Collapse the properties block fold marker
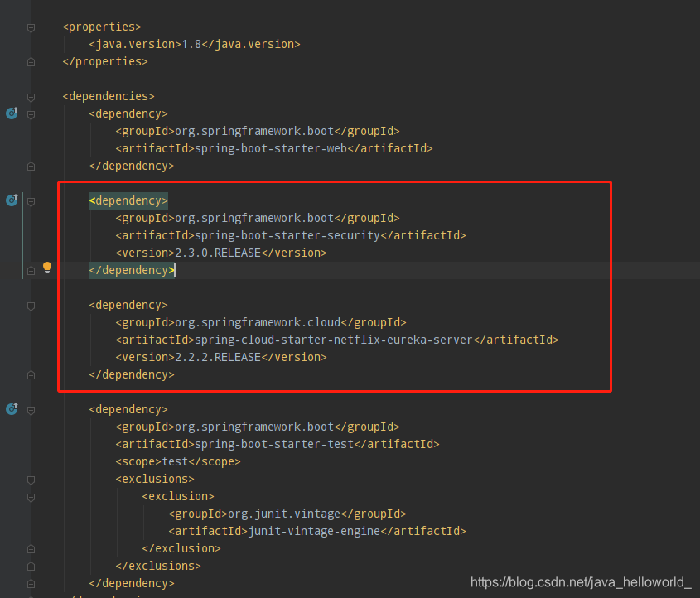The image size is (700, 598). click(31, 27)
